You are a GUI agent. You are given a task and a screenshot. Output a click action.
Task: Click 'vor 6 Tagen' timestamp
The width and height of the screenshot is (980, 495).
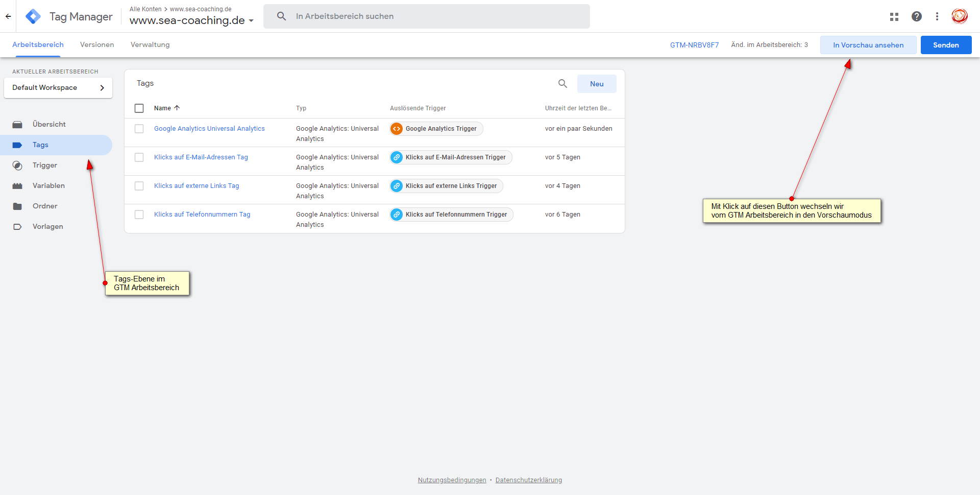click(x=562, y=215)
